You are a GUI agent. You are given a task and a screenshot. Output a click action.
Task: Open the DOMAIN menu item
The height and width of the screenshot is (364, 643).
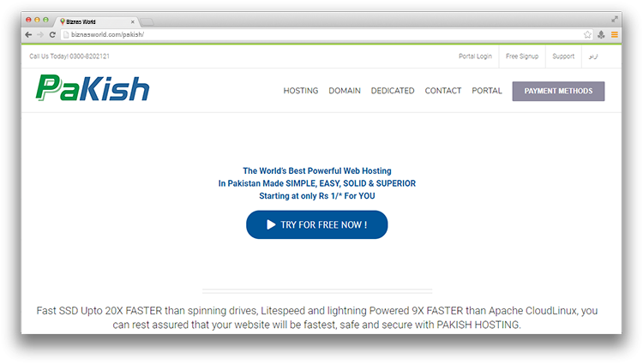(x=345, y=91)
